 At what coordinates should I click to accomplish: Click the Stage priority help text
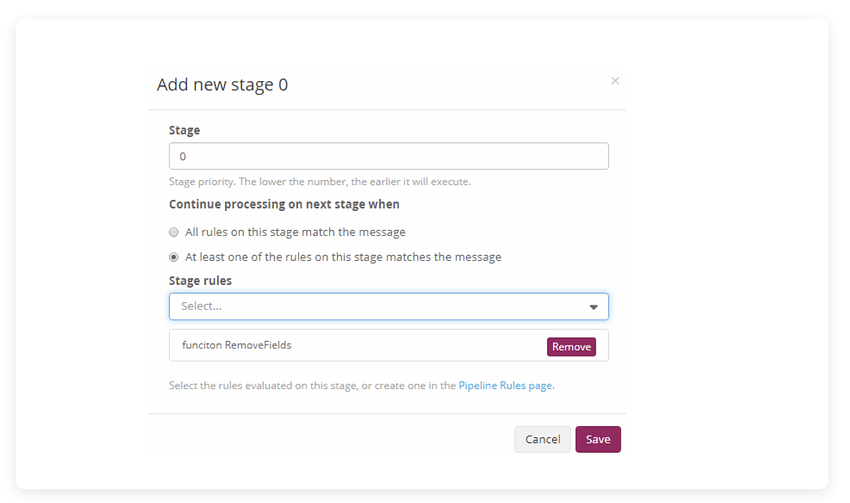[x=320, y=182]
